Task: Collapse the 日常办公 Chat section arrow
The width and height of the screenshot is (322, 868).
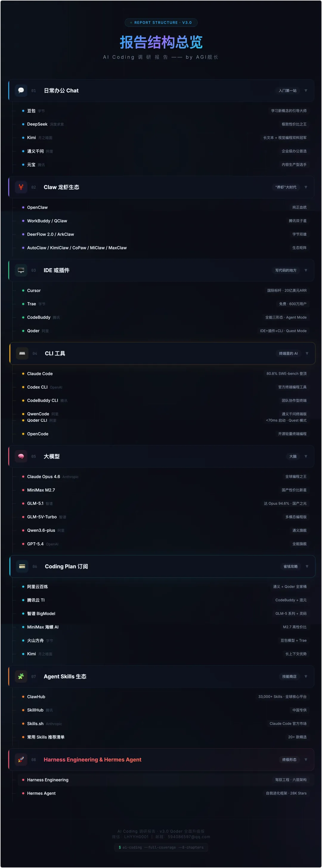Action: tap(306, 91)
